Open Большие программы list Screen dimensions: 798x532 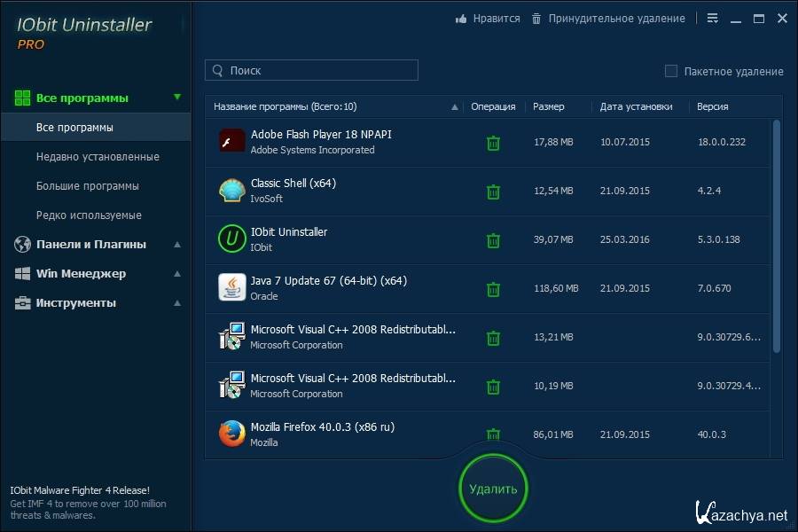click(x=88, y=186)
